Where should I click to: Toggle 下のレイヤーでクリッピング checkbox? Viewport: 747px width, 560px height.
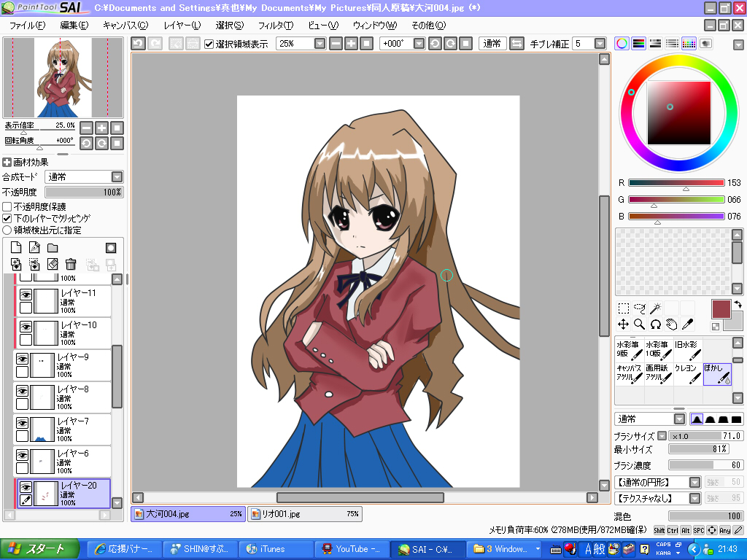point(7,219)
